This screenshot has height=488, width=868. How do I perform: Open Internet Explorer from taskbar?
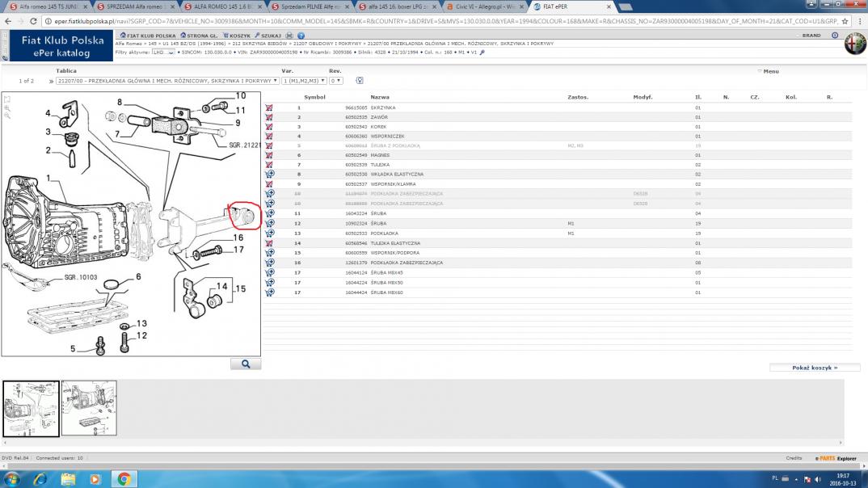pyautogui.click(x=40, y=479)
